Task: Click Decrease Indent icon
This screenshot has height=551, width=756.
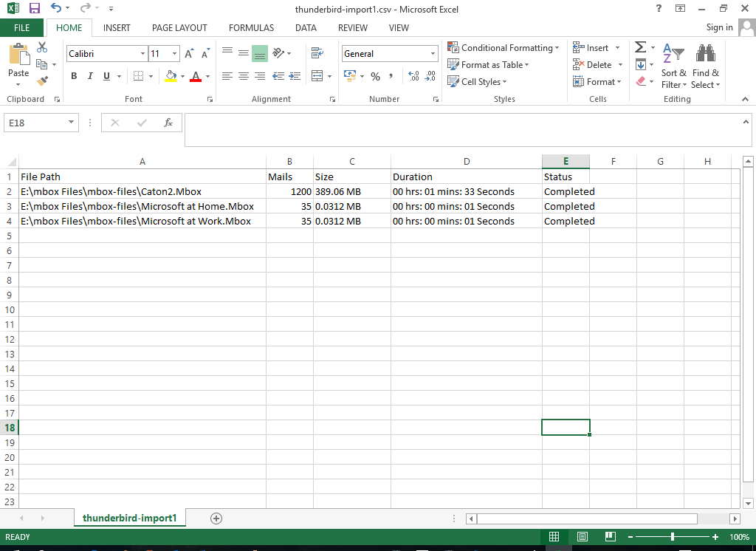Action: pyautogui.click(x=278, y=76)
